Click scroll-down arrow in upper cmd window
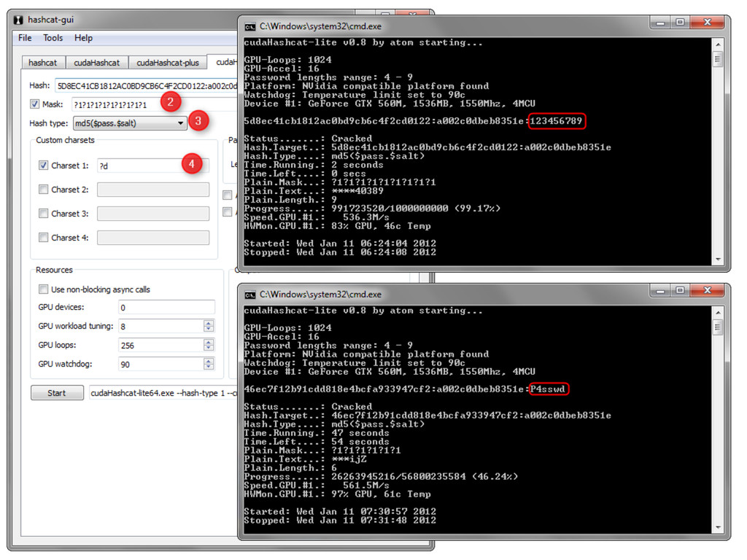The image size is (747, 560). [718, 260]
